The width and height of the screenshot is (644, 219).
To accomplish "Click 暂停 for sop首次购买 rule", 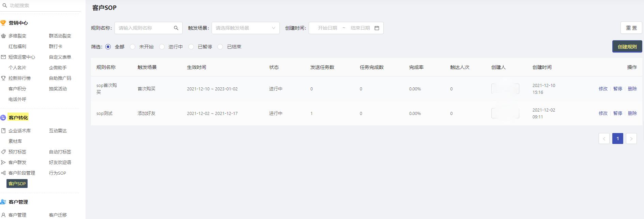I will tap(618, 89).
